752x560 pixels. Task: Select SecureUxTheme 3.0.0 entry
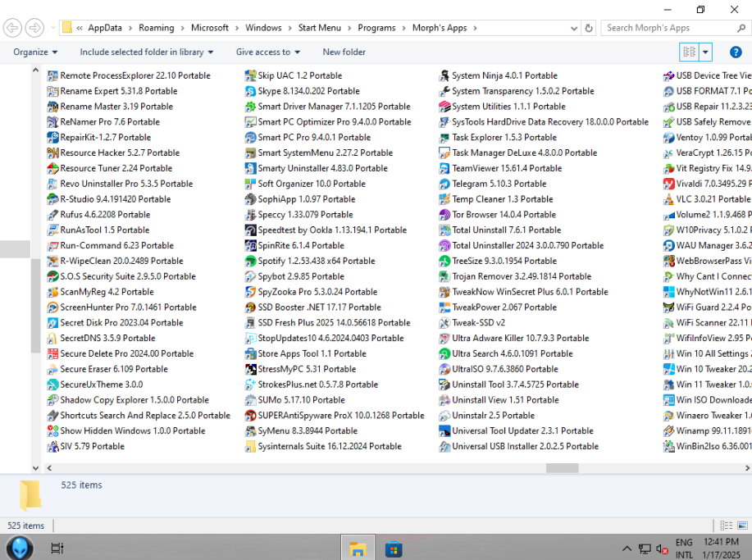click(95, 385)
